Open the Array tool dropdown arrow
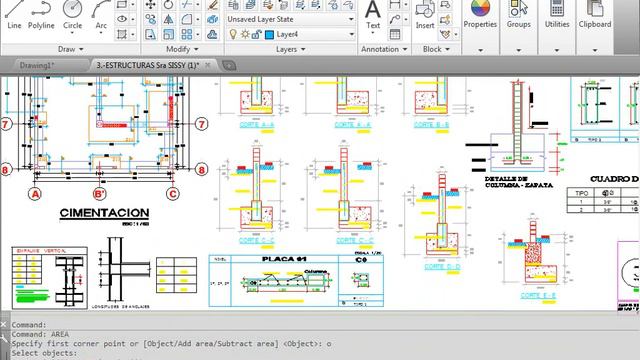This screenshot has width=640, height=360. pyautogui.click(x=198, y=34)
